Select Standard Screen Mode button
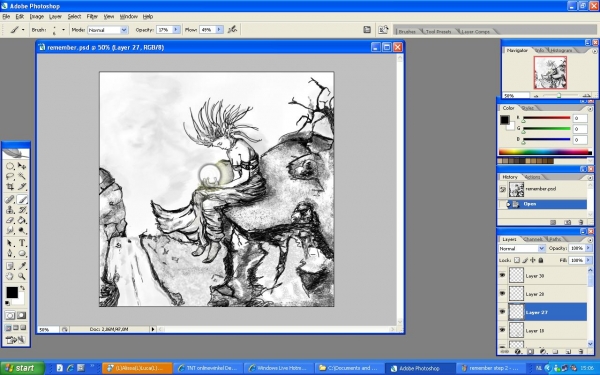The height and width of the screenshot is (375, 600). point(8,328)
